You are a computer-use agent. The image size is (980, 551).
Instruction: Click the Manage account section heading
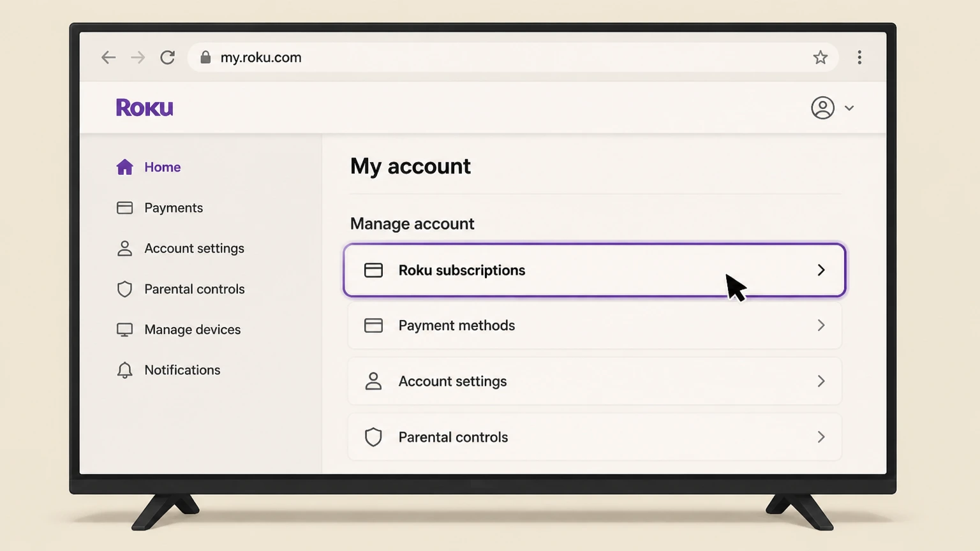[412, 224]
